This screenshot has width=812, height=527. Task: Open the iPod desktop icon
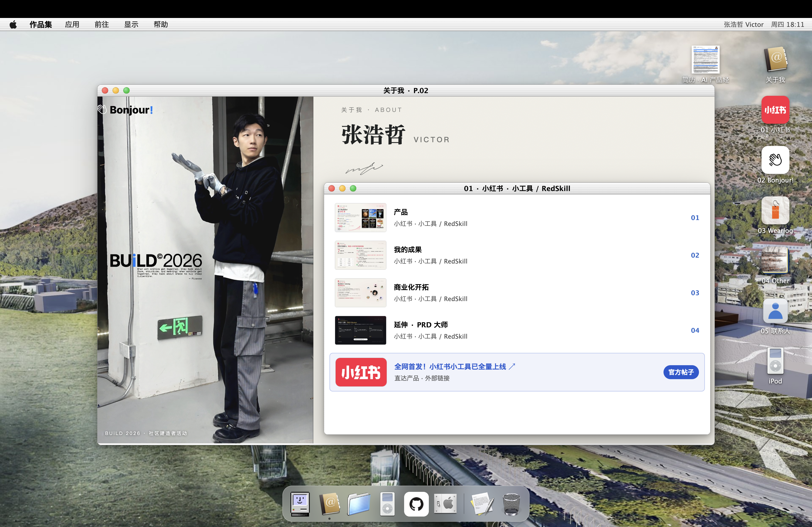click(x=775, y=361)
